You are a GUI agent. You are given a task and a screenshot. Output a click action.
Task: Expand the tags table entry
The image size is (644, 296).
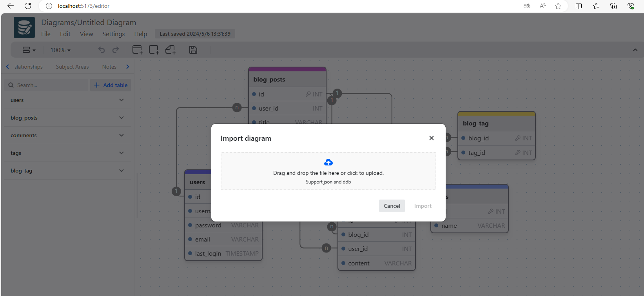[x=67, y=153]
